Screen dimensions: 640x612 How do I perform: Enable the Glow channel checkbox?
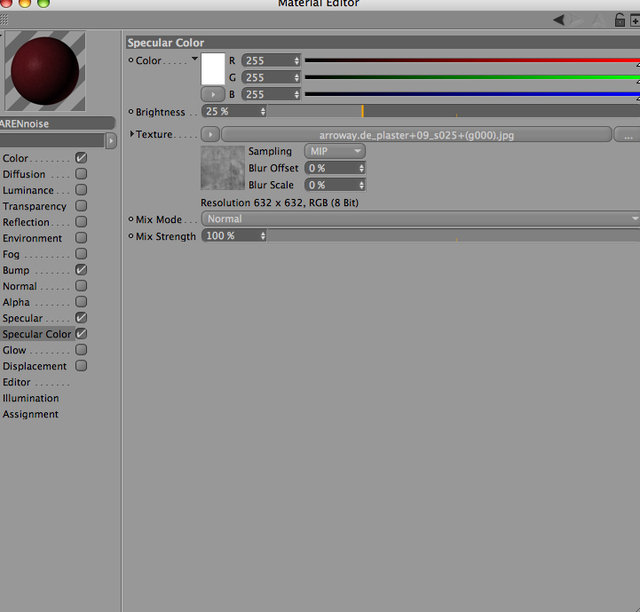point(81,350)
